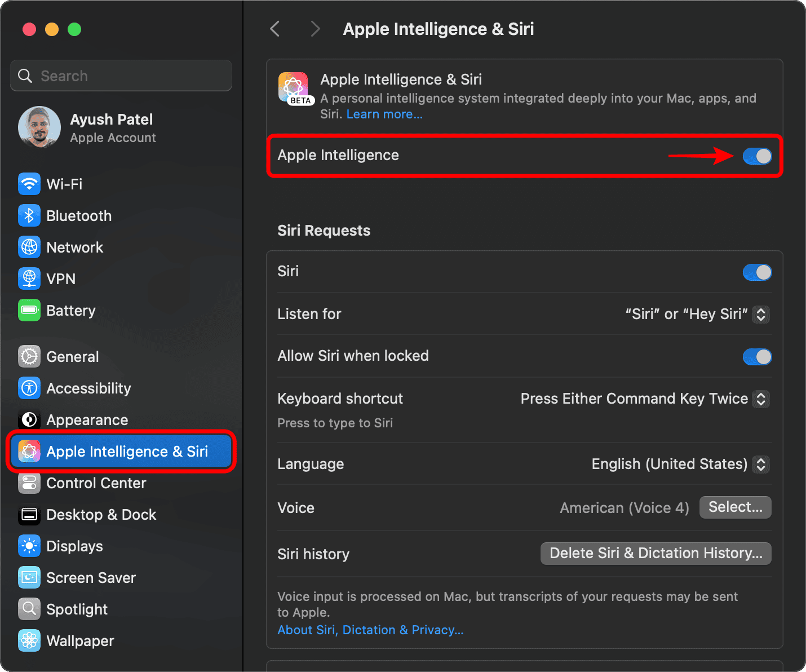Toggle Allow Siri when locked
This screenshot has height=672, width=806.
pyautogui.click(x=756, y=357)
